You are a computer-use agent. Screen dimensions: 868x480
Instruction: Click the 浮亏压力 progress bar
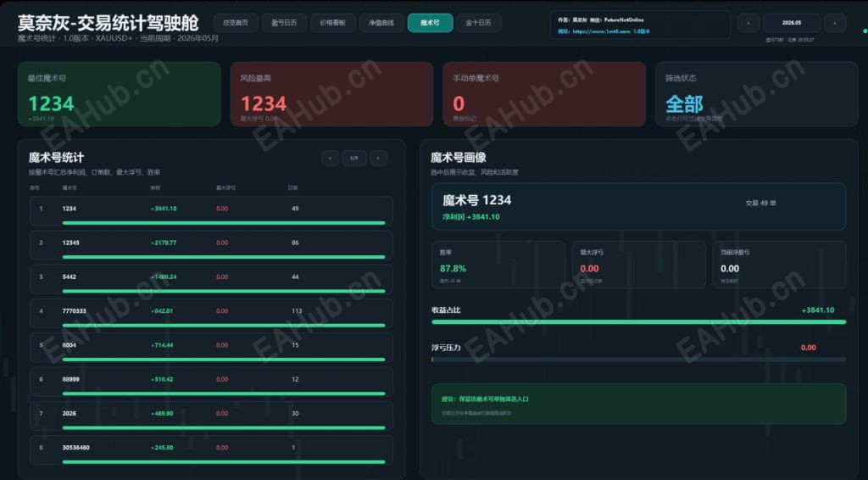pyautogui.click(x=639, y=360)
